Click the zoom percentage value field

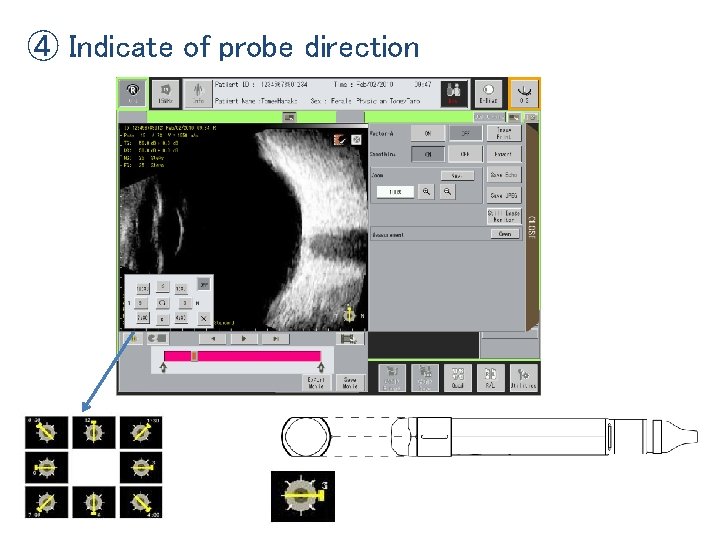coord(395,192)
